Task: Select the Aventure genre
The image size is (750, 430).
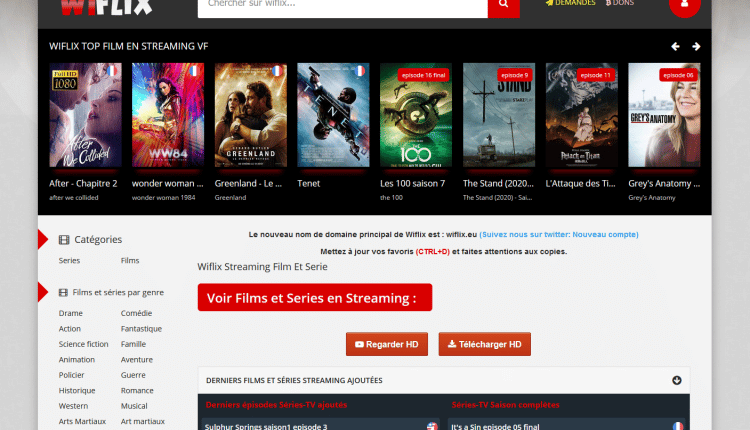Action: point(137,360)
